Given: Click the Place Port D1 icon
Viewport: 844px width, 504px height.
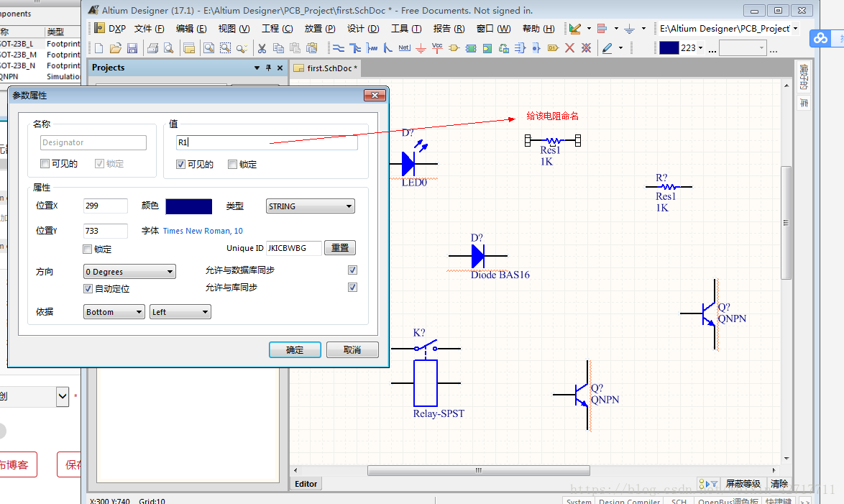Looking at the screenshot, I should click(x=553, y=48).
